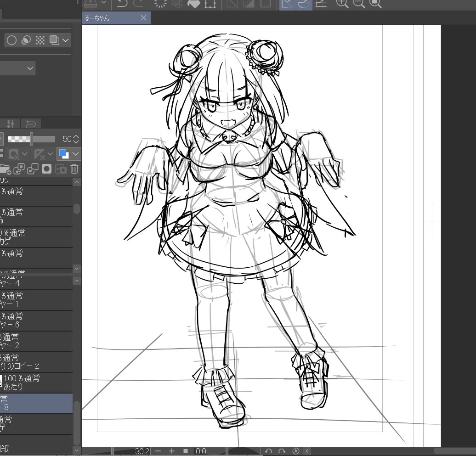Click the plus zoom in button in status bar
Screen dimensions: 476x456
[171, 451]
